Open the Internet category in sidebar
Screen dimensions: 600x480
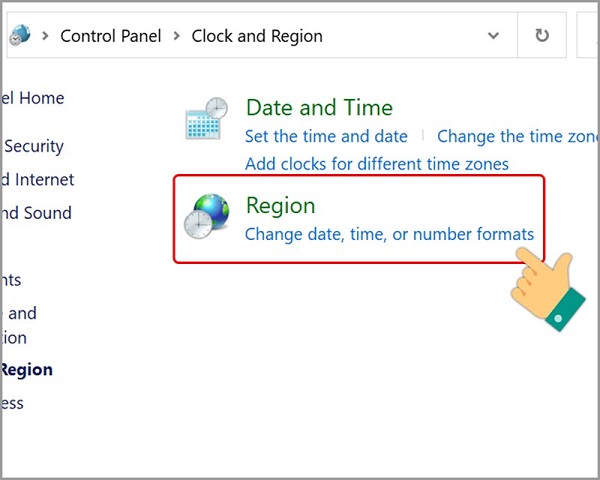(40, 180)
